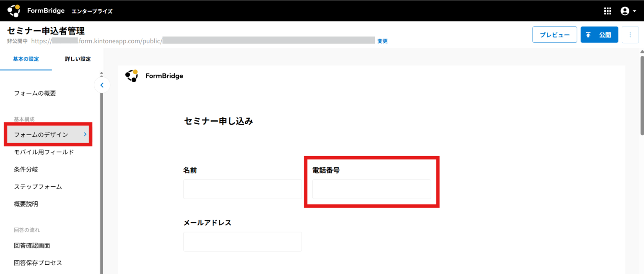Open フォームの概要 in the sidebar
644x274 pixels.
click(35, 94)
